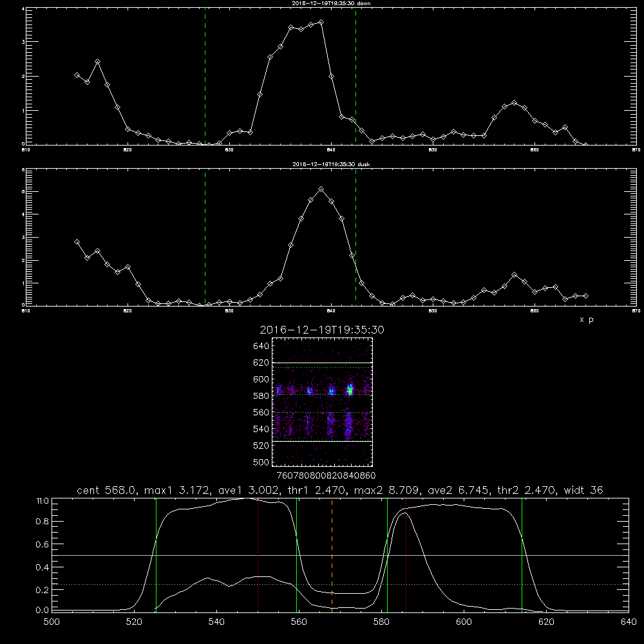Select the "widt 36" value

coord(583,490)
